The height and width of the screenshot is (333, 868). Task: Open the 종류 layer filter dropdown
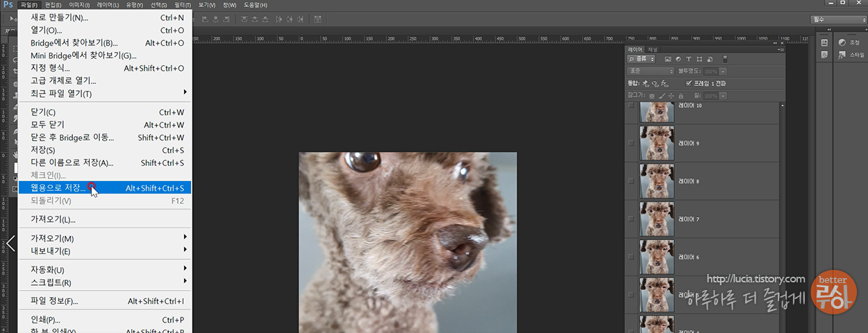(x=641, y=59)
